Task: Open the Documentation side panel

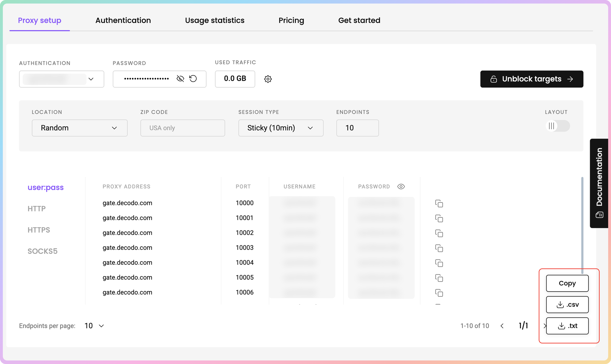Action: tap(599, 183)
